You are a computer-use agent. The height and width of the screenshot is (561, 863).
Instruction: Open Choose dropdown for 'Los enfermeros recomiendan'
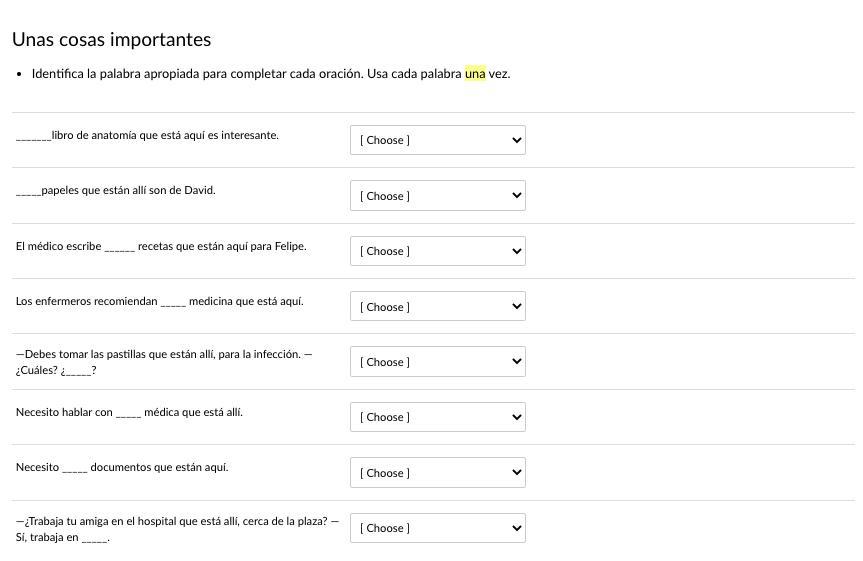[437, 307]
